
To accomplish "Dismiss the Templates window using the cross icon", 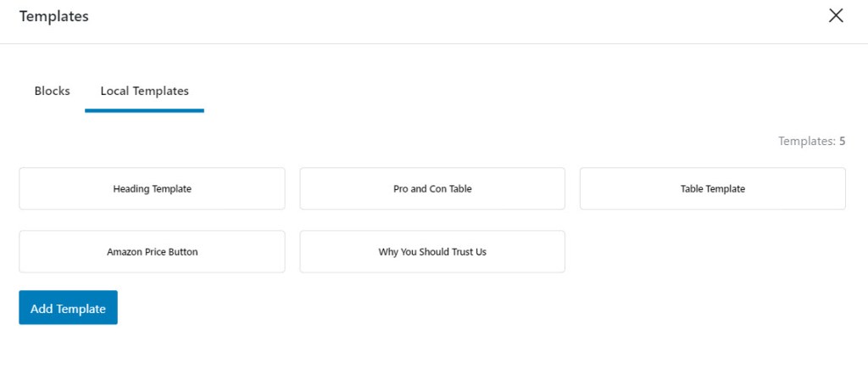I will pyautogui.click(x=835, y=15).
